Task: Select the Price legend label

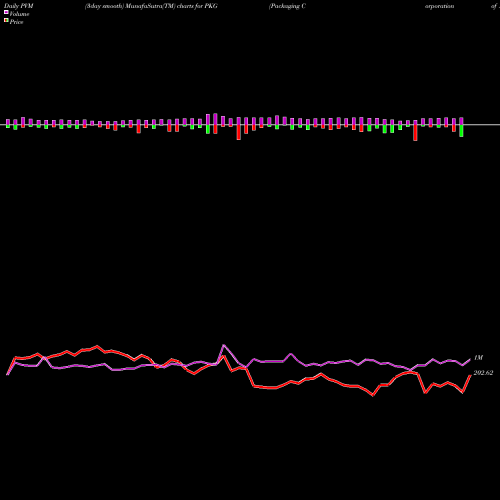Action: tap(16, 22)
